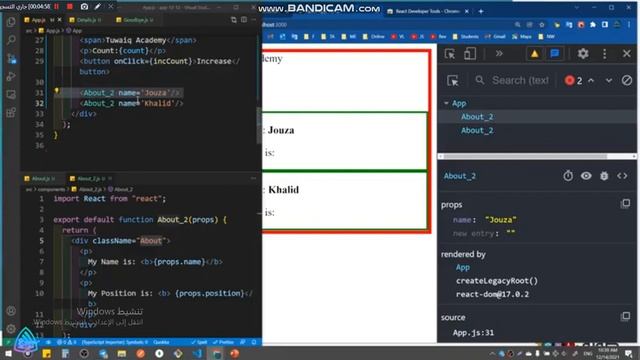640x360 pixels.
Task: Copy props to clipboard
Action: [625, 203]
